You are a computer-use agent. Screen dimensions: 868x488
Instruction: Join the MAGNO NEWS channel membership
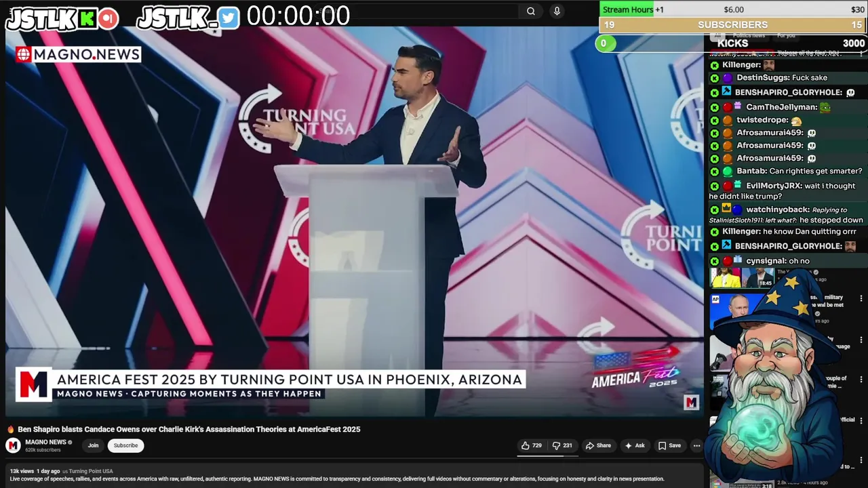coord(93,445)
